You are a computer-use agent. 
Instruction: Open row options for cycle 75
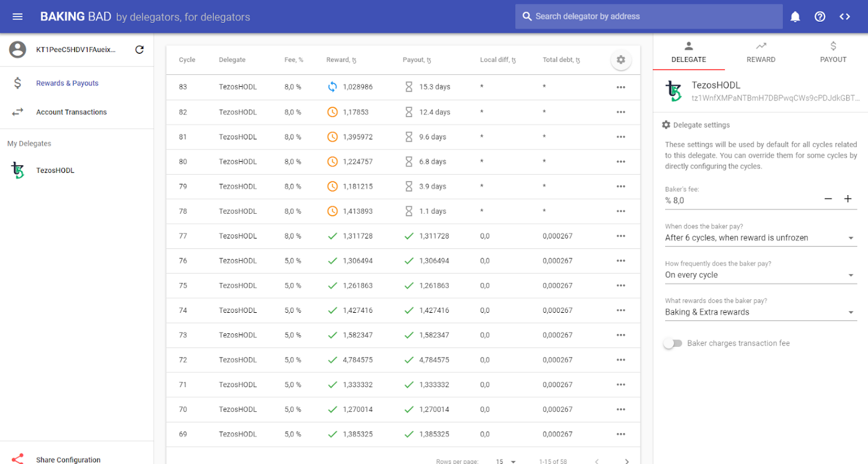[621, 286]
